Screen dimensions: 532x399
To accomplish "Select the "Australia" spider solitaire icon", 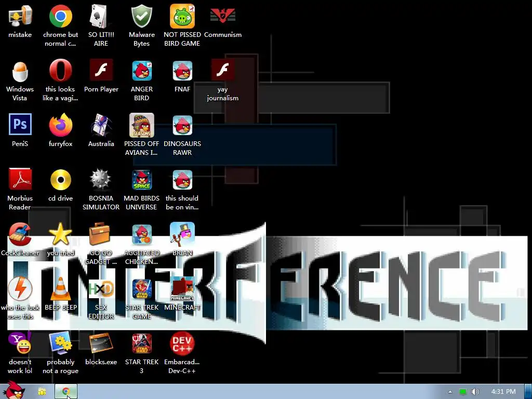I will point(101,125).
